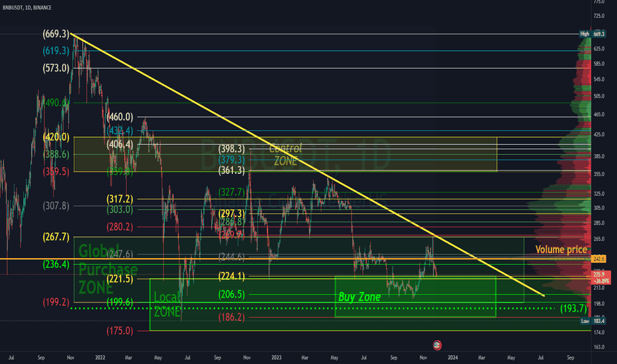Click the (406.4) level label
This screenshot has width=617, height=364.
coord(120,144)
